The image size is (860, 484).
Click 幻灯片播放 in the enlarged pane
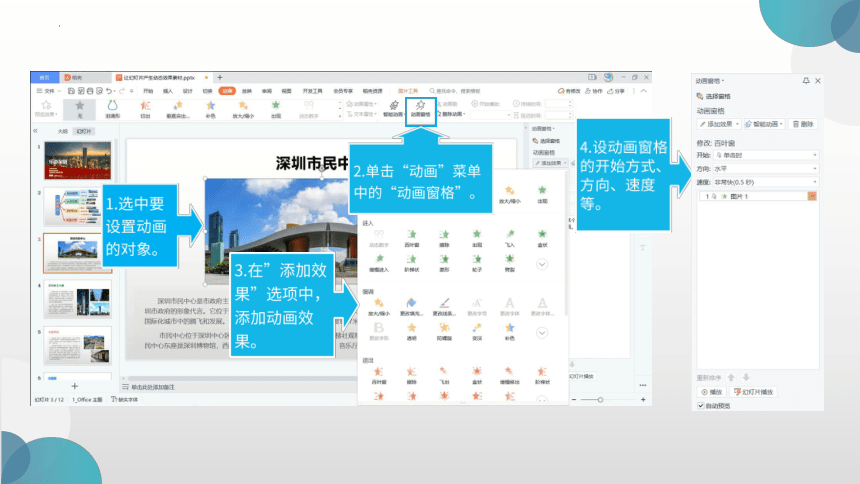click(x=754, y=392)
